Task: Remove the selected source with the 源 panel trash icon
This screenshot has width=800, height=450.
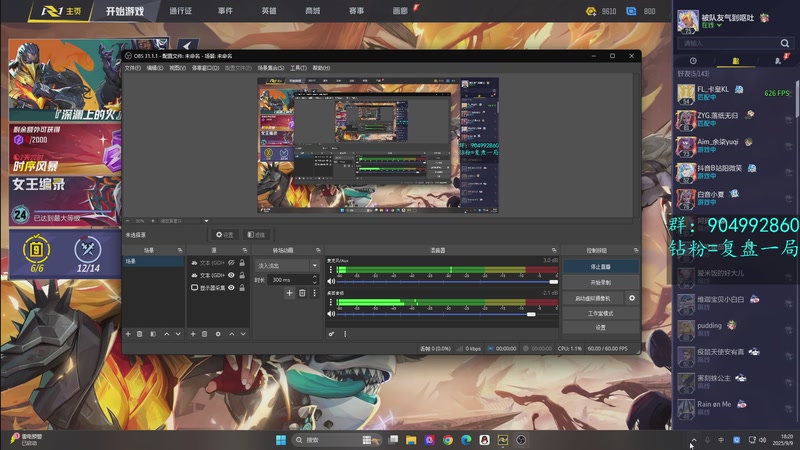Action: coord(205,334)
